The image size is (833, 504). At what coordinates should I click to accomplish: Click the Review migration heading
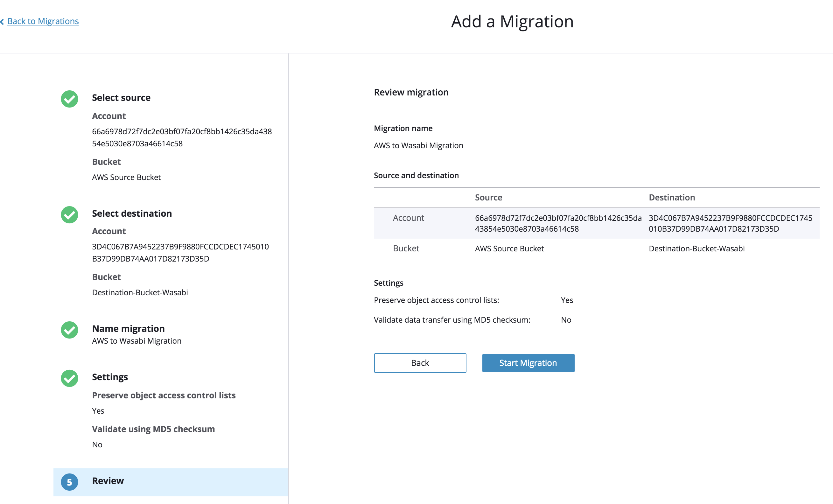coord(411,92)
